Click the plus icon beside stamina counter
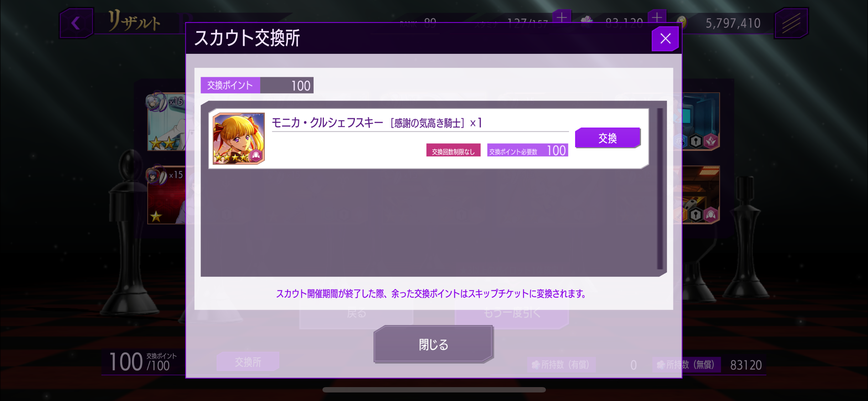 click(562, 17)
